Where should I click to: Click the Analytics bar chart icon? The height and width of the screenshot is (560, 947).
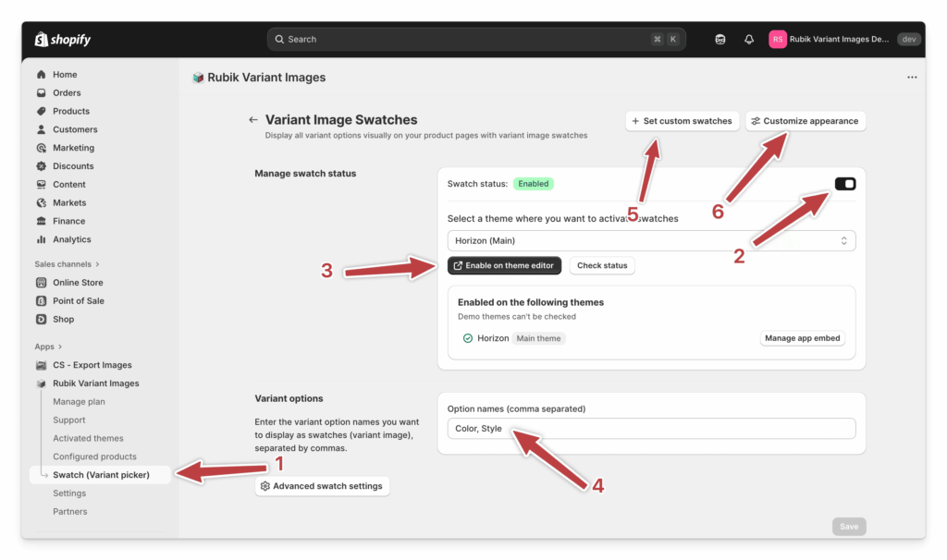(x=41, y=239)
